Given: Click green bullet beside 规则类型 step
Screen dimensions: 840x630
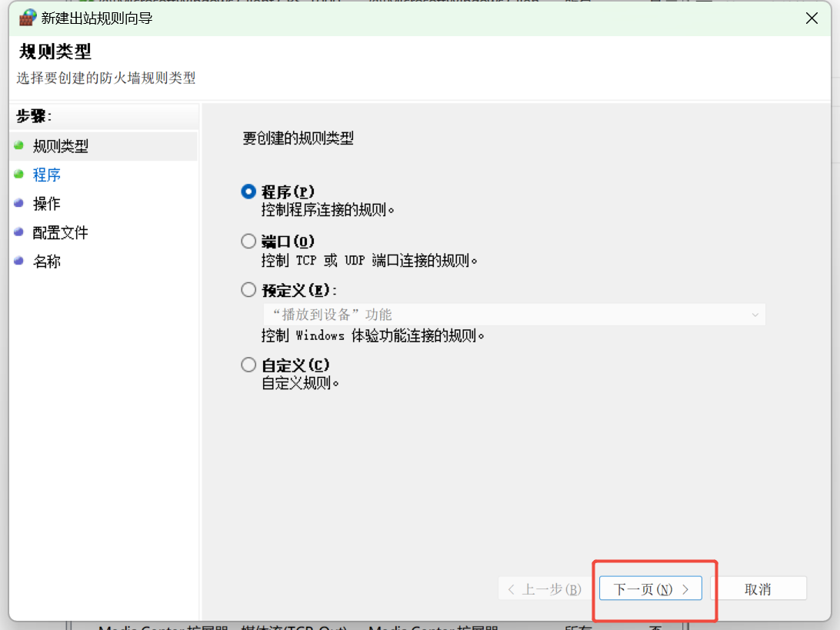Looking at the screenshot, I should [x=18, y=145].
